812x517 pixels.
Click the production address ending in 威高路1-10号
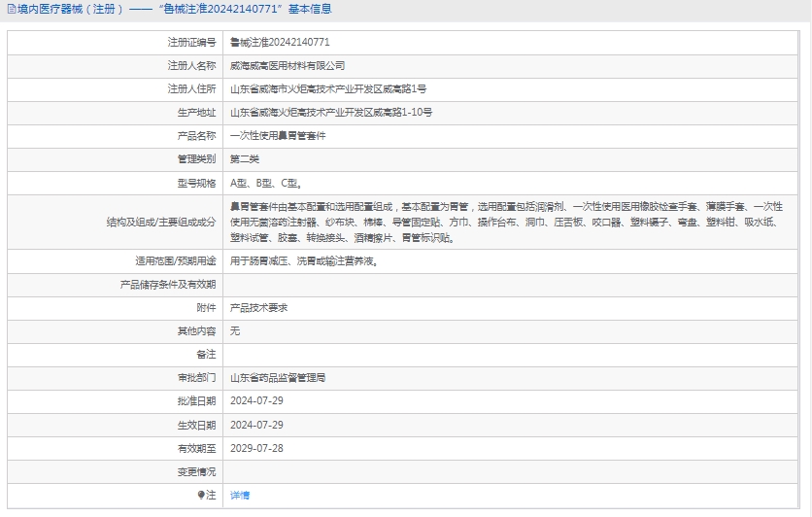click(x=330, y=113)
